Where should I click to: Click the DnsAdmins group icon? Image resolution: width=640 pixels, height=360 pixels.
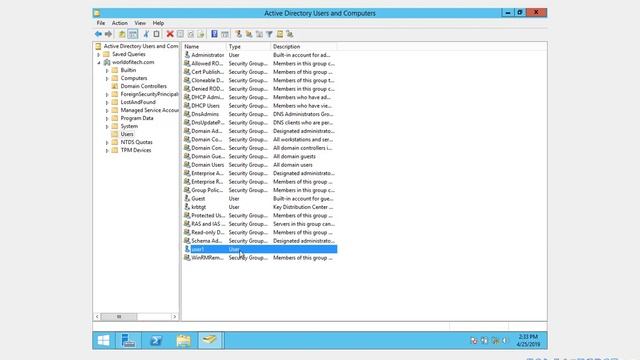[187, 114]
